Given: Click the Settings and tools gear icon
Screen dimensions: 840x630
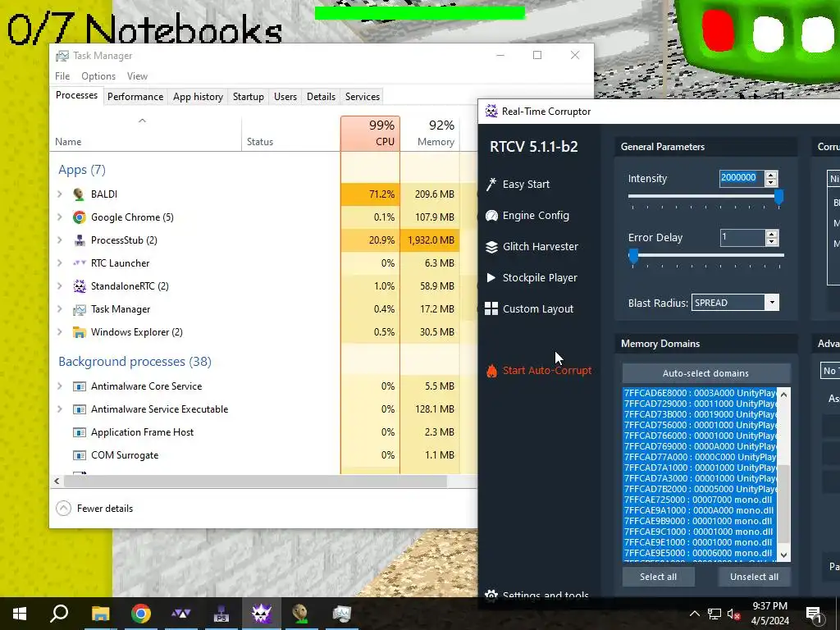Looking at the screenshot, I should [491, 595].
